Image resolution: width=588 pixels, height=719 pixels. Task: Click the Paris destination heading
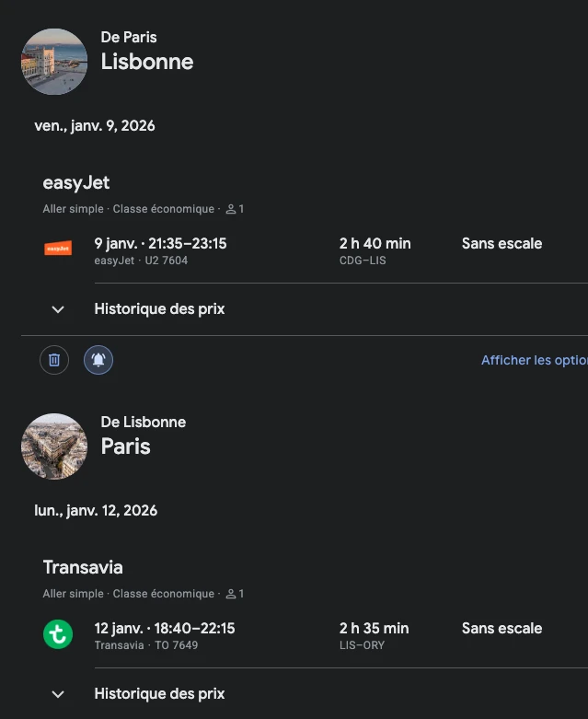126,446
